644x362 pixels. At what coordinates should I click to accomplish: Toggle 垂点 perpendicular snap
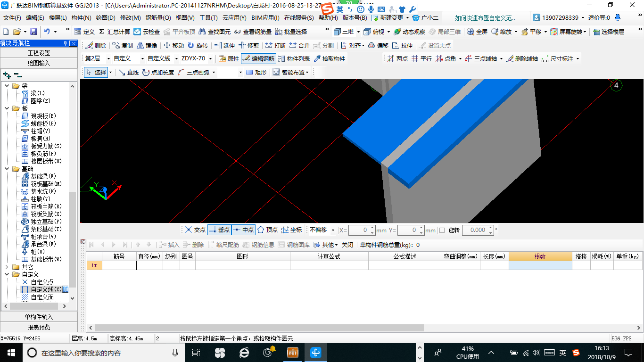tap(219, 230)
